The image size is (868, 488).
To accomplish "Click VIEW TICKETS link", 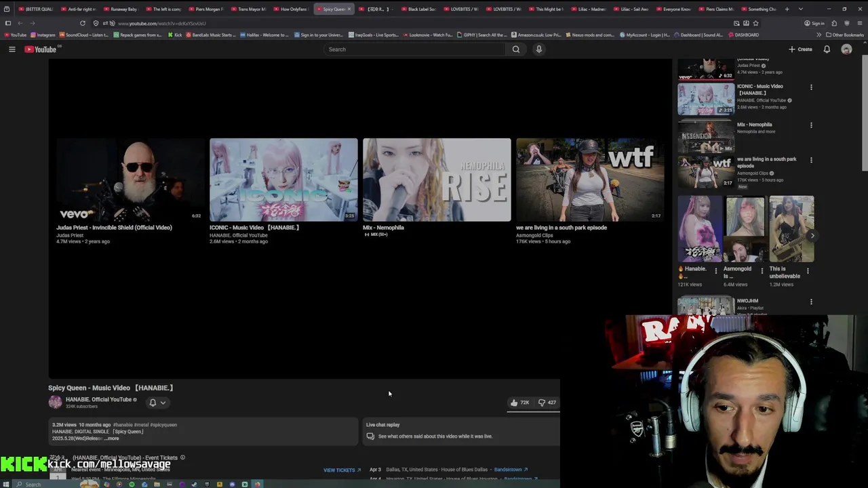I will coord(342,470).
